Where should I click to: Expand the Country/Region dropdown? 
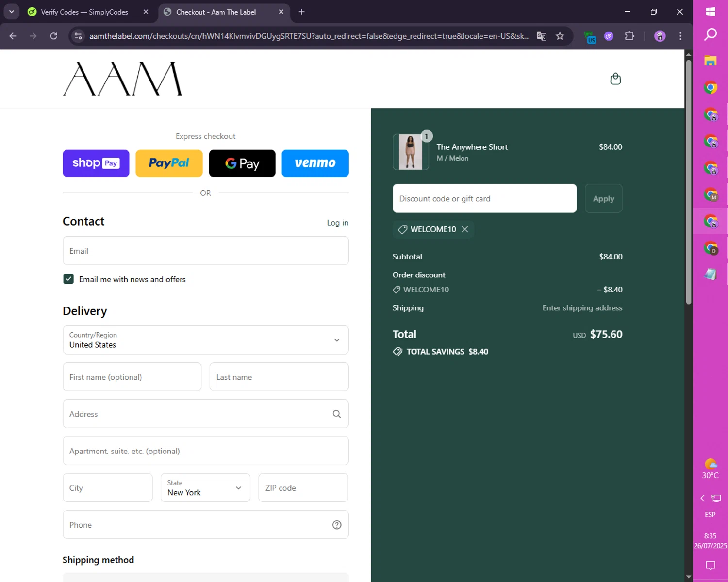[206, 340]
